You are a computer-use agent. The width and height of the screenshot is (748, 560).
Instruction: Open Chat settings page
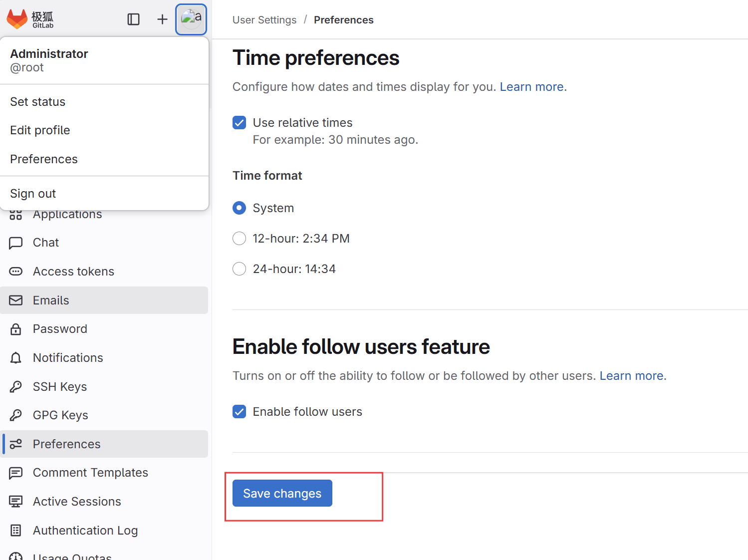[104, 243]
